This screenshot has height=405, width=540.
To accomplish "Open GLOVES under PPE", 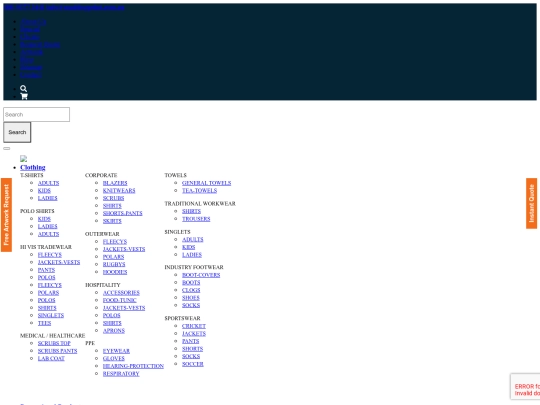I will tap(114, 358).
